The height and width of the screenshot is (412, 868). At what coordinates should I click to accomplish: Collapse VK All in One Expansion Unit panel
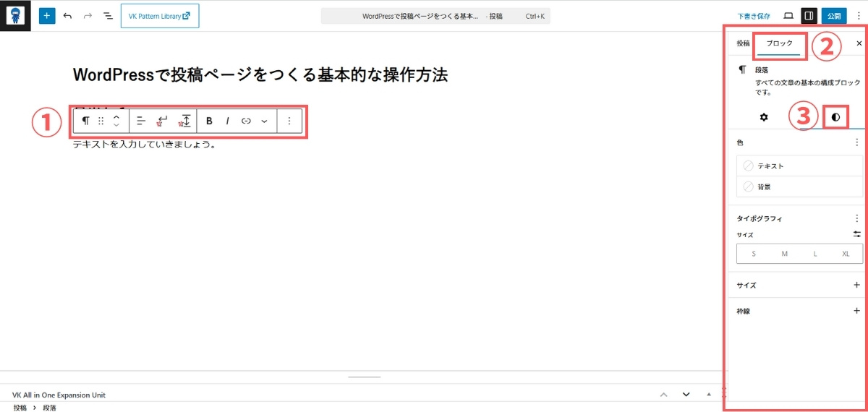pos(708,395)
